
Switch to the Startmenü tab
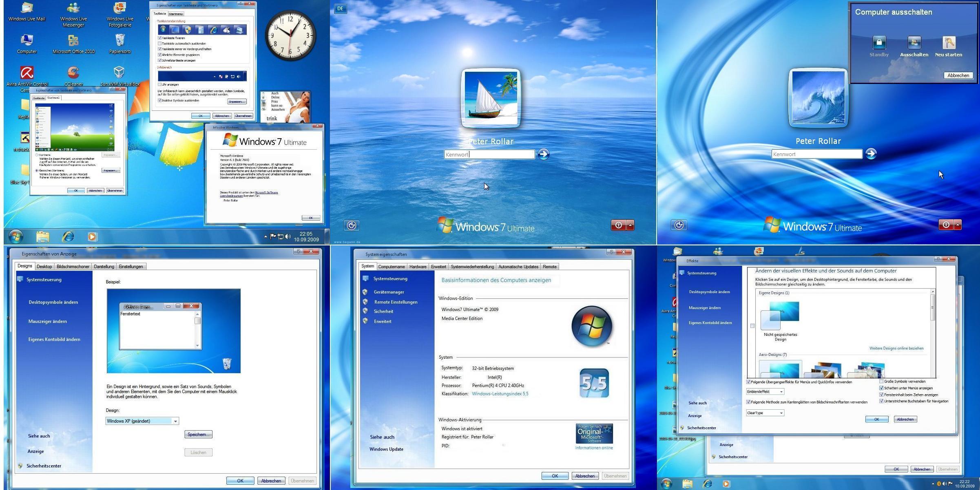(x=176, y=13)
